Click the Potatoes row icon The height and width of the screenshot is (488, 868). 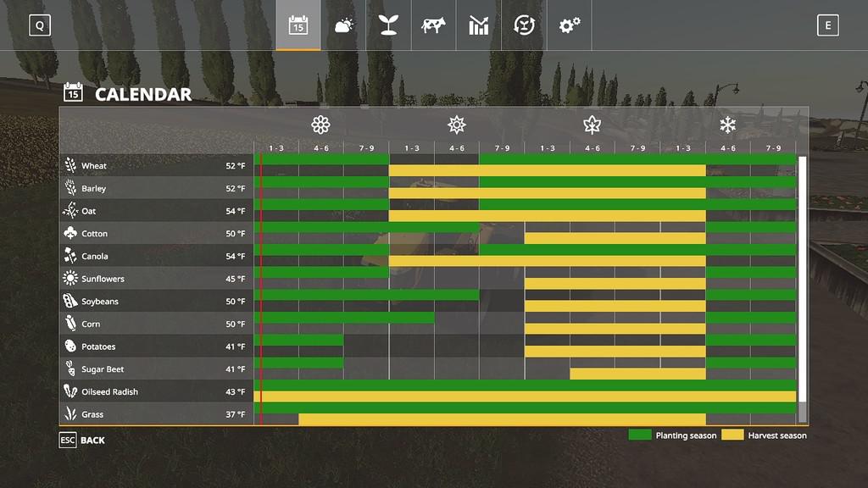(70, 347)
